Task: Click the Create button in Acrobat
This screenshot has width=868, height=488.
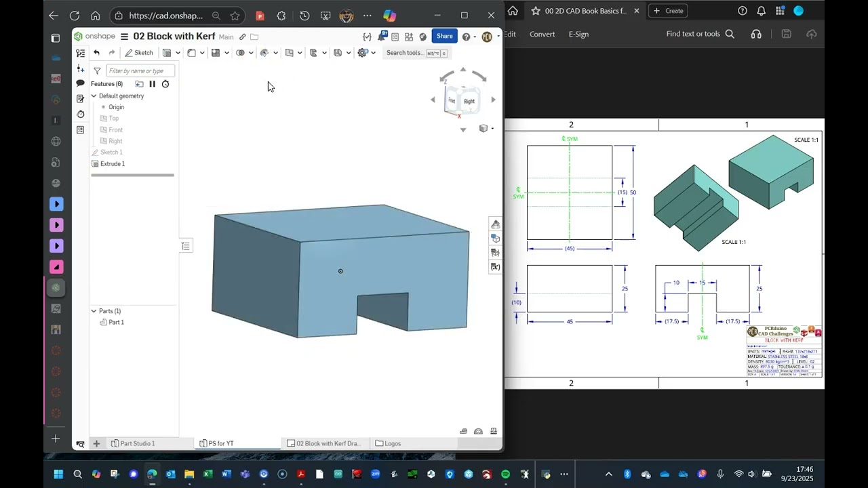Action: 669,11
